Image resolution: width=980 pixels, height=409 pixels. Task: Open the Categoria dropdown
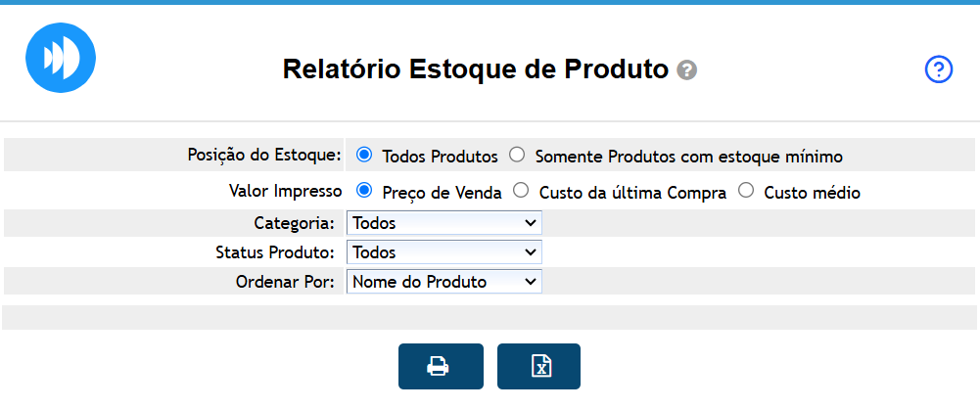443,223
